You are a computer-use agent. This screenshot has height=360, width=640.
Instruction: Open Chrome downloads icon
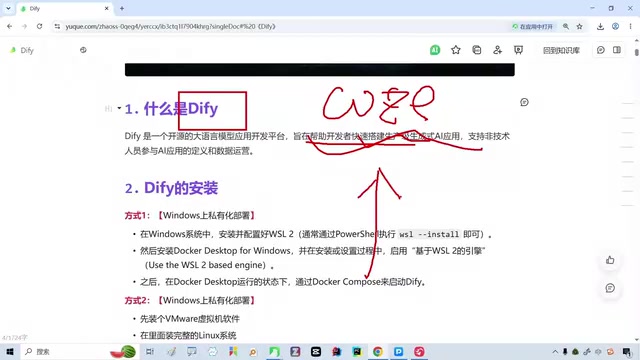[600, 27]
